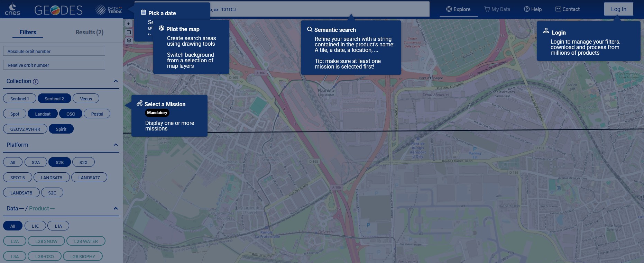Select the SPOT 5 platform
The image size is (644, 263).
tap(18, 178)
